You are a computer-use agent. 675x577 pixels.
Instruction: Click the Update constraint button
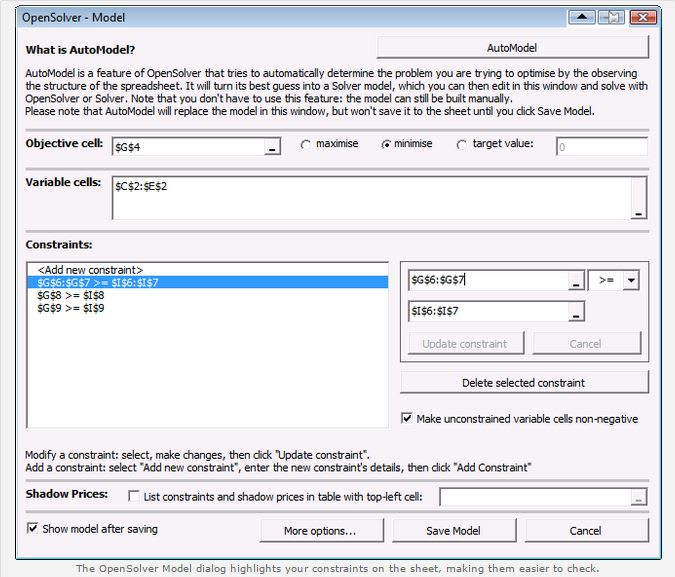point(466,343)
